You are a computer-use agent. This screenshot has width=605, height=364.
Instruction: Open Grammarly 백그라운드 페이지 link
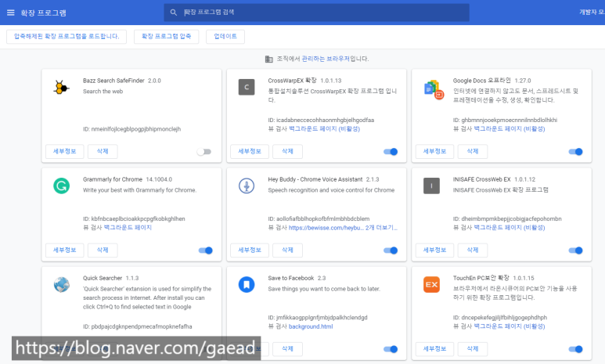point(128,228)
